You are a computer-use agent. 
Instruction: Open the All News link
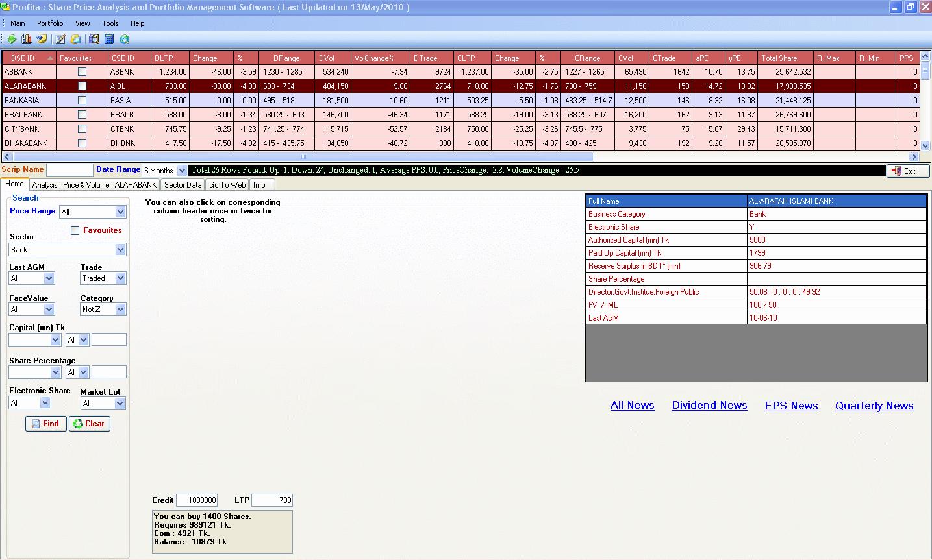pyautogui.click(x=632, y=406)
